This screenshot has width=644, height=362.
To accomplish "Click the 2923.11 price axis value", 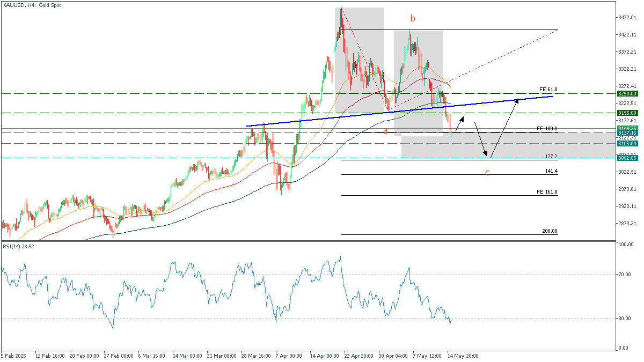I will [x=627, y=206].
